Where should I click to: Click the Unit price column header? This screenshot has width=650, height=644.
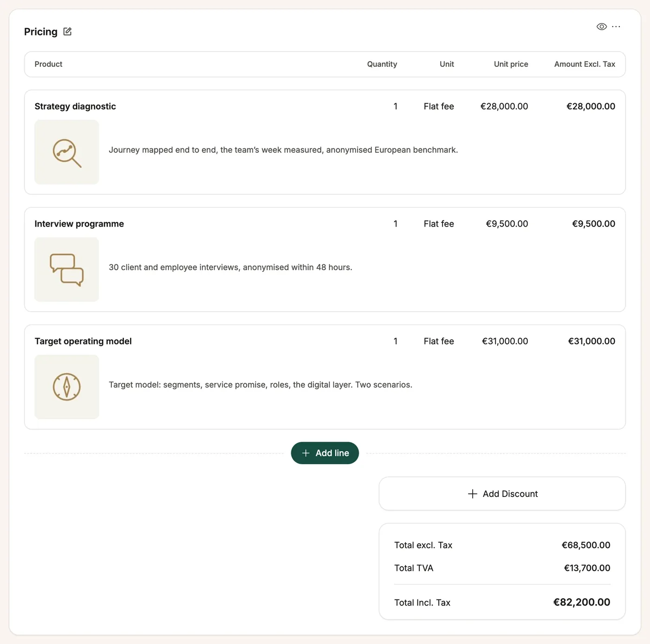(511, 64)
